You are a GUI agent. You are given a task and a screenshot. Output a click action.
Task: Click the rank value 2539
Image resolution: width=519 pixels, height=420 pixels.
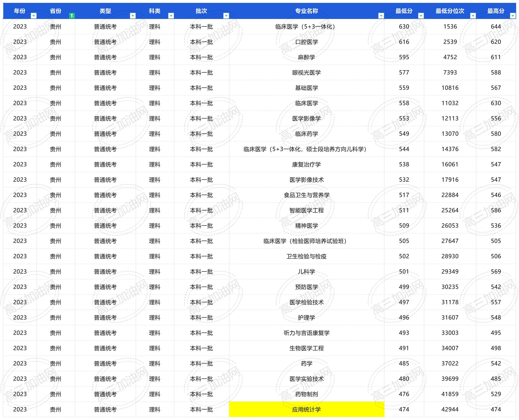450,42
